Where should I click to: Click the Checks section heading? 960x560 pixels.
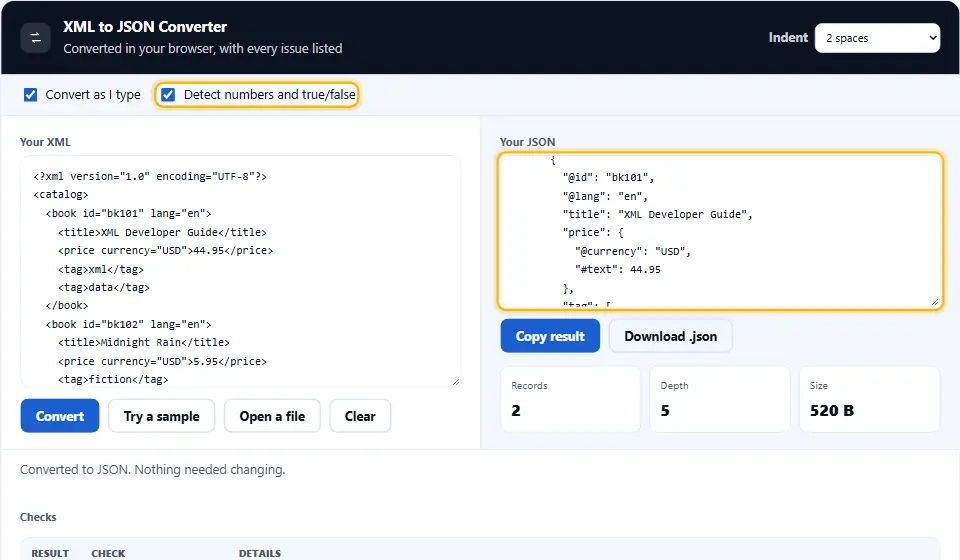[x=38, y=517]
